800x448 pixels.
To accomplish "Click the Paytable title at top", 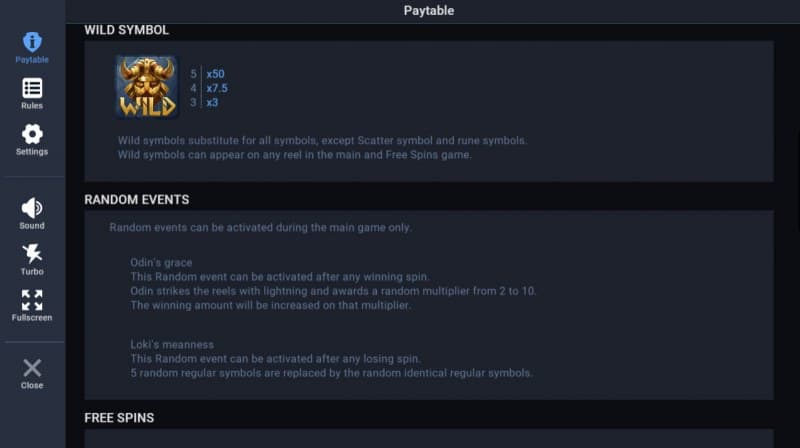I will tap(429, 11).
